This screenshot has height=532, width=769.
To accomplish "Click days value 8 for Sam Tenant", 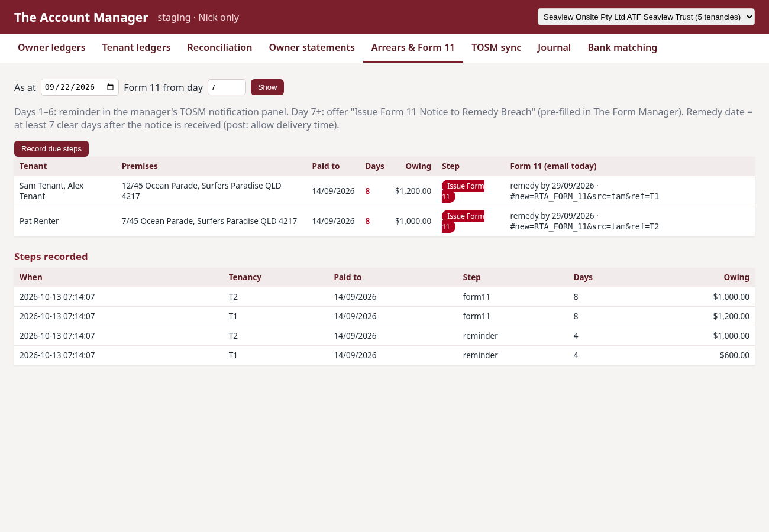I will [x=367, y=191].
